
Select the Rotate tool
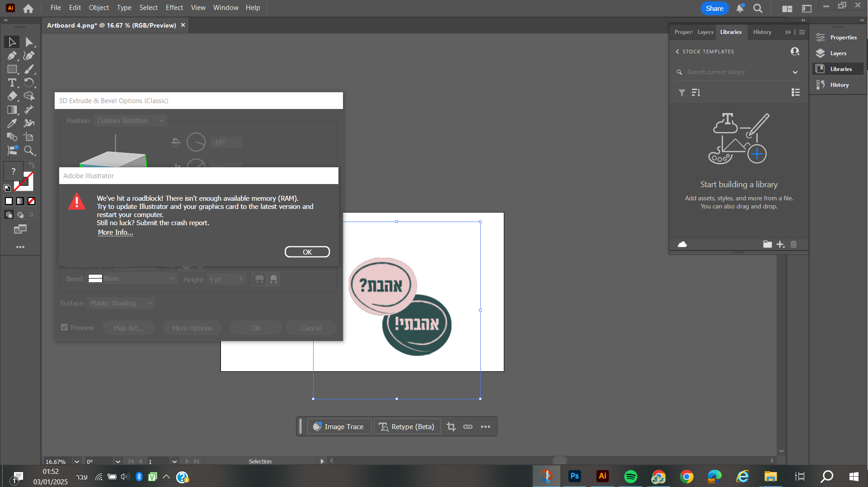pos(29,83)
